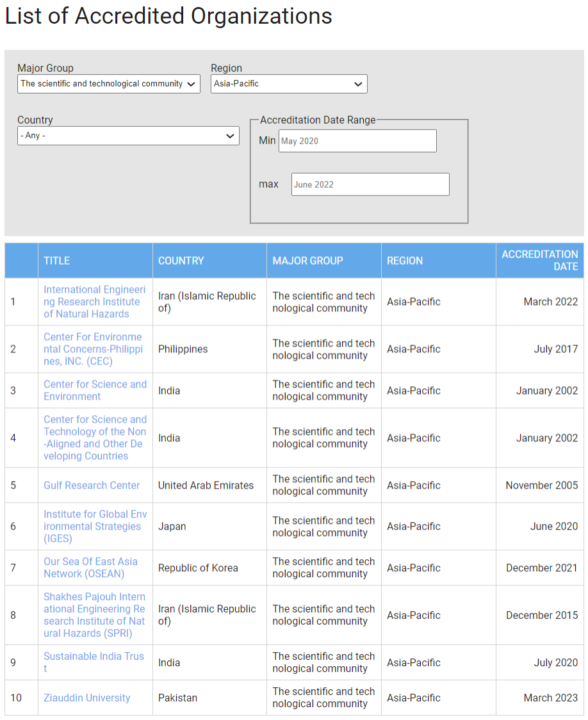Select major group cell in Gulf Research Center row
This screenshot has width=588, height=720.
click(323, 486)
